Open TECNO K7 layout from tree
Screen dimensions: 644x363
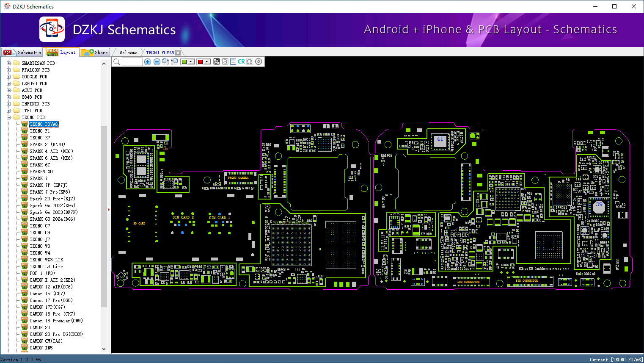(x=40, y=138)
